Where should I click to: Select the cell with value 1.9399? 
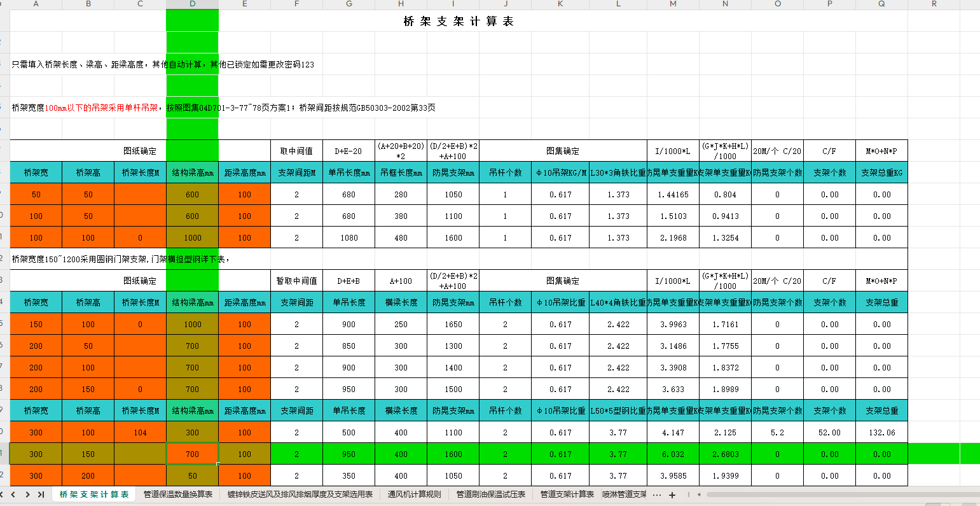click(x=725, y=475)
